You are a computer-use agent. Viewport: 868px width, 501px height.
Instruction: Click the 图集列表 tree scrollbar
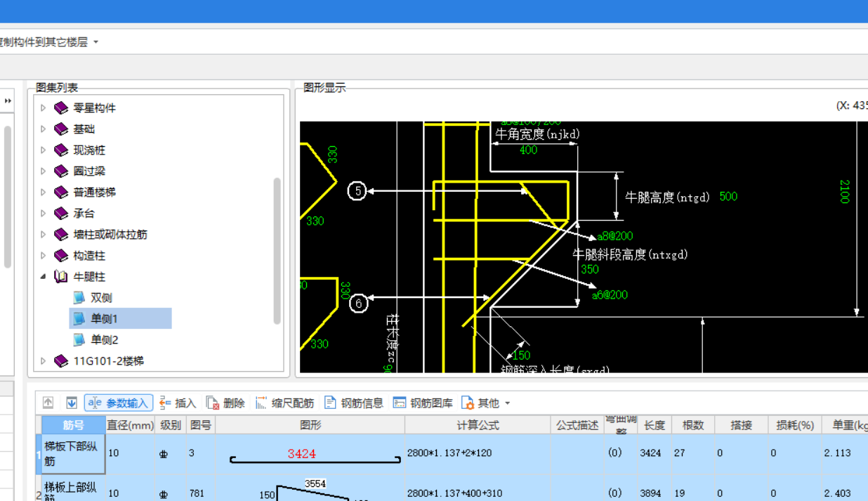tap(277, 251)
